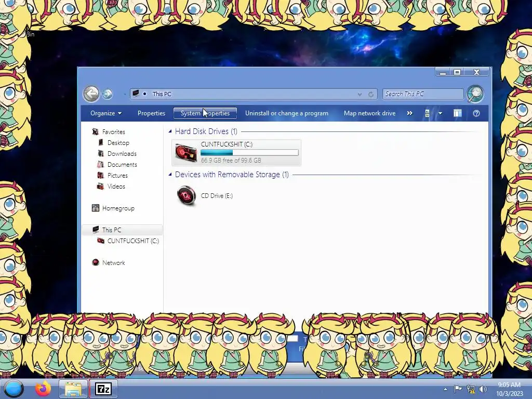Click the Homegroup icon
Image resolution: width=532 pixels, height=399 pixels.
click(96, 208)
